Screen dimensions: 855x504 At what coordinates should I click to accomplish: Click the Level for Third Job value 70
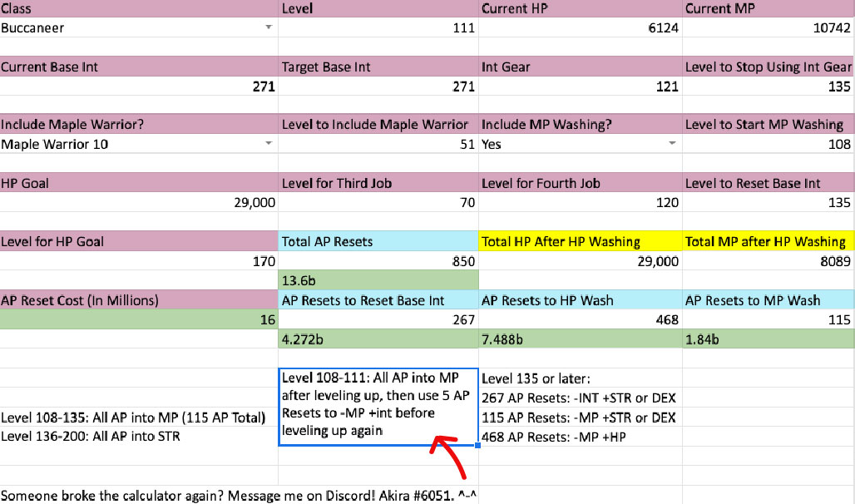click(379, 202)
